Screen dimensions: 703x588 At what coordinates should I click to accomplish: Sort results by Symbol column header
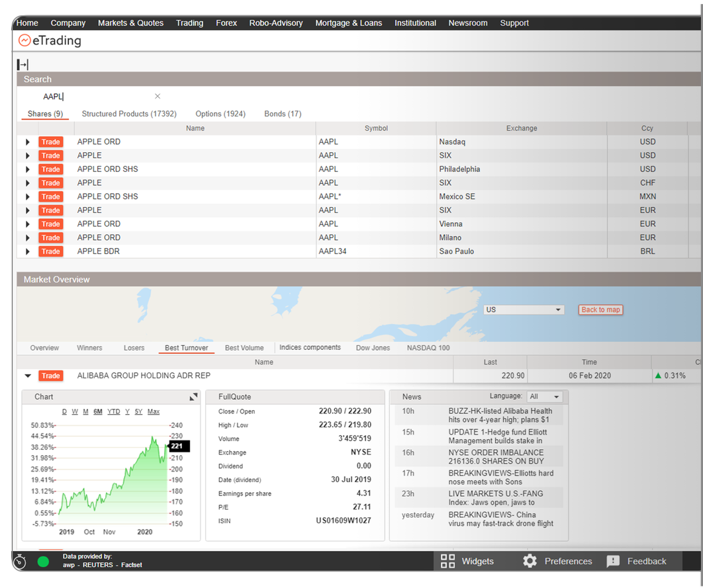point(376,128)
